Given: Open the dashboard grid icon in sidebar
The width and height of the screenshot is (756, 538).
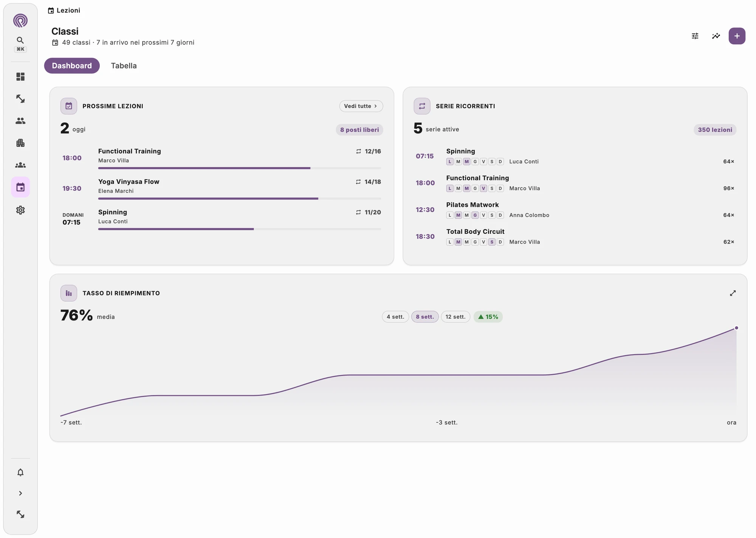Looking at the screenshot, I should point(20,77).
